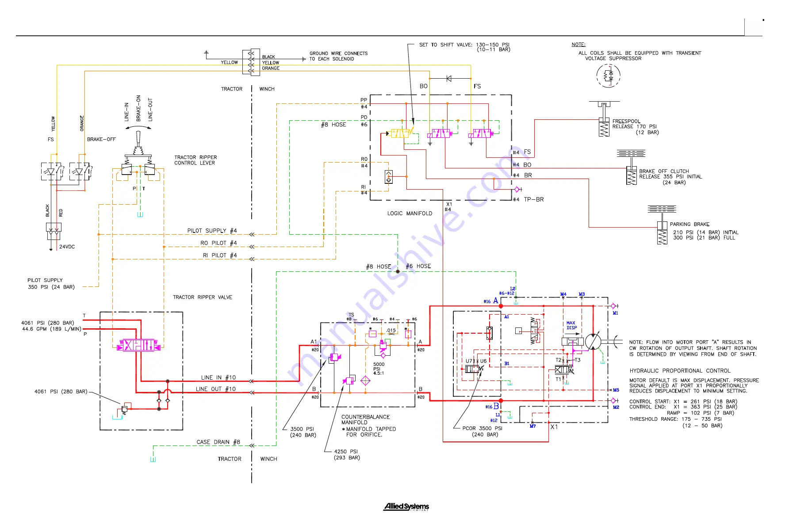Click the LINE OUT #10 label
The height and width of the screenshot is (525, 812).
pyautogui.click(x=216, y=389)
